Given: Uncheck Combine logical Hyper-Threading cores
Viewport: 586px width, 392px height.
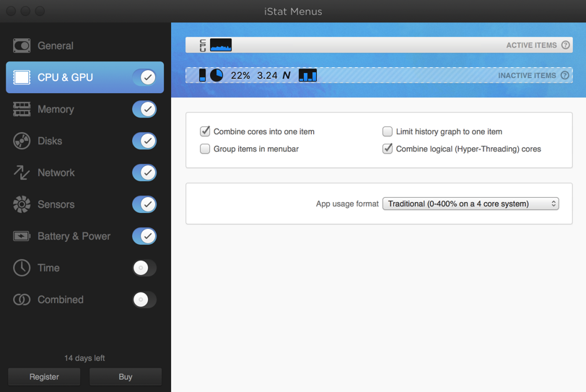Looking at the screenshot, I should 387,149.
